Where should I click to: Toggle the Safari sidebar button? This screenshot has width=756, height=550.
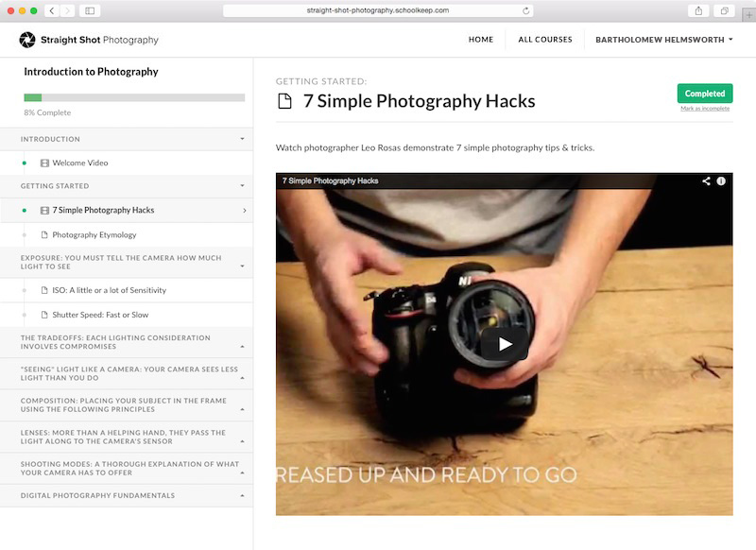pyautogui.click(x=90, y=10)
